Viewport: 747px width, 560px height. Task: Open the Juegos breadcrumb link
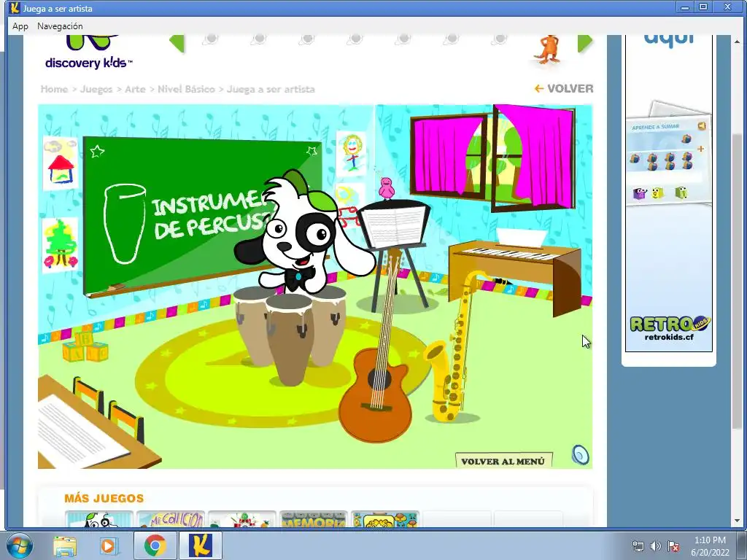[x=96, y=89]
